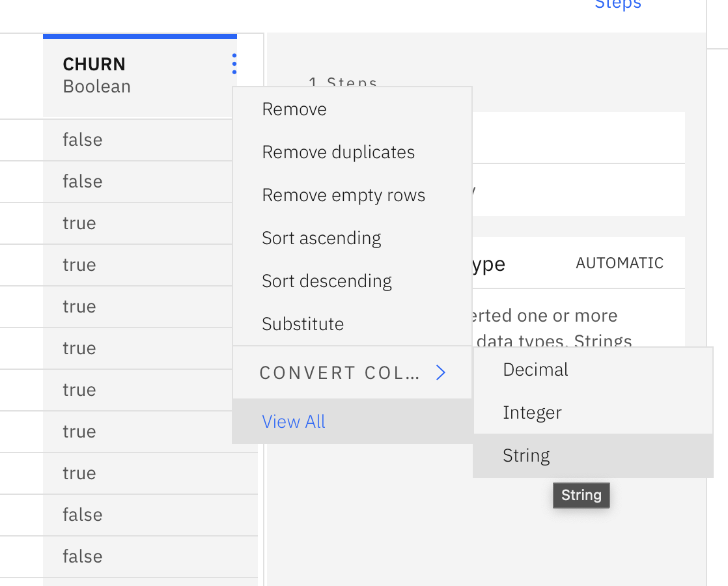Select Remove duplicates from the menu
Image resolution: width=728 pixels, height=586 pixels.
(x=338, y=152)
